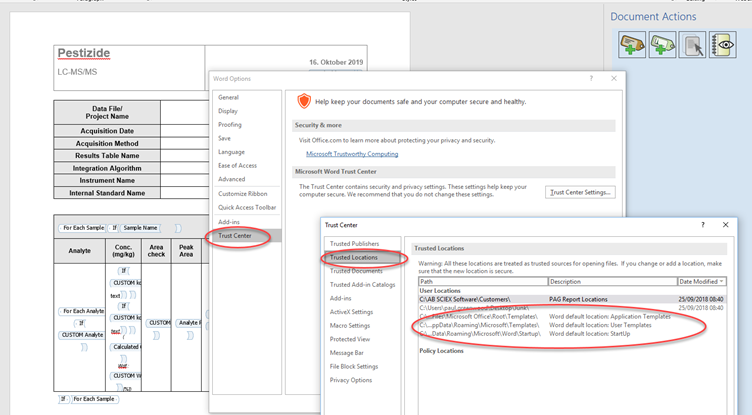This screenshot has height=415, width=752.
Task: Open the Display category in Word Options
Action: pyautogui.click(x=228, y=111)
